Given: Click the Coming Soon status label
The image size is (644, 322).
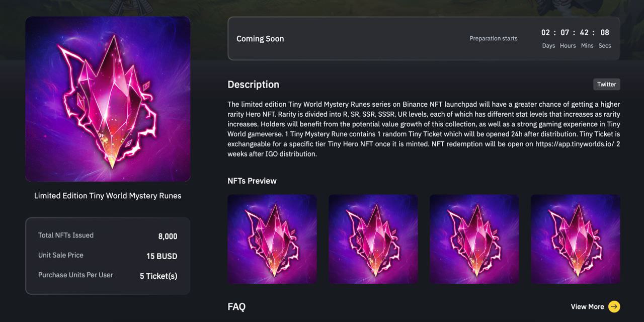Looking at the screenshot, I should point(260,39).
